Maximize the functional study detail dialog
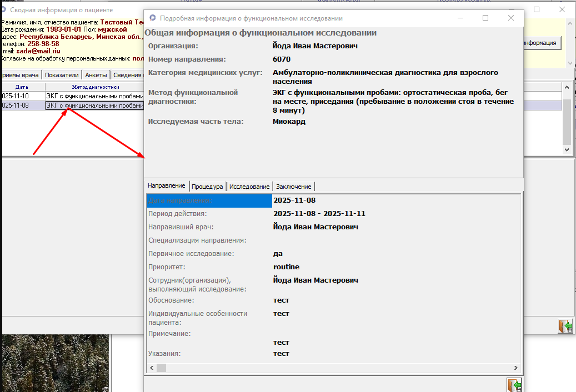 (485, 18)
